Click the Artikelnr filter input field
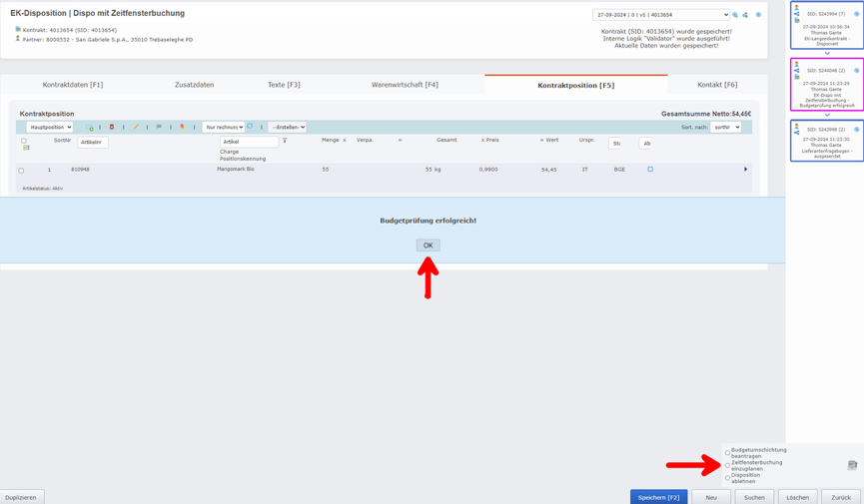This screenshot has width=864, height=504. (93, 143)
